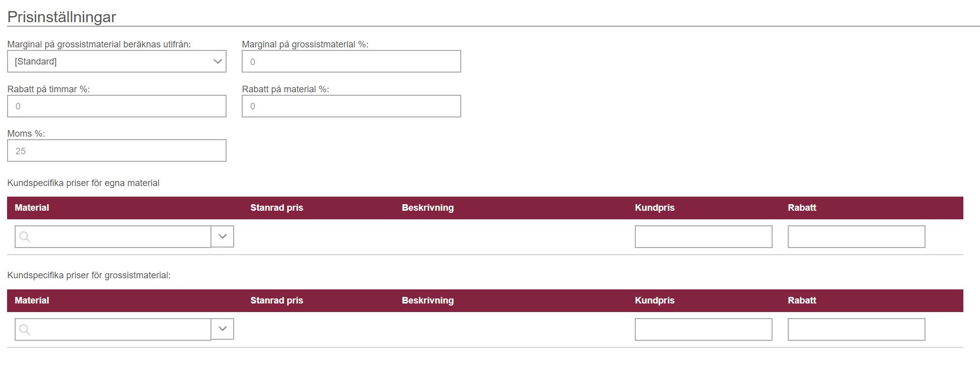Focus Rabatt field for egna material
The image size is (980, 365).
point(856,237)
